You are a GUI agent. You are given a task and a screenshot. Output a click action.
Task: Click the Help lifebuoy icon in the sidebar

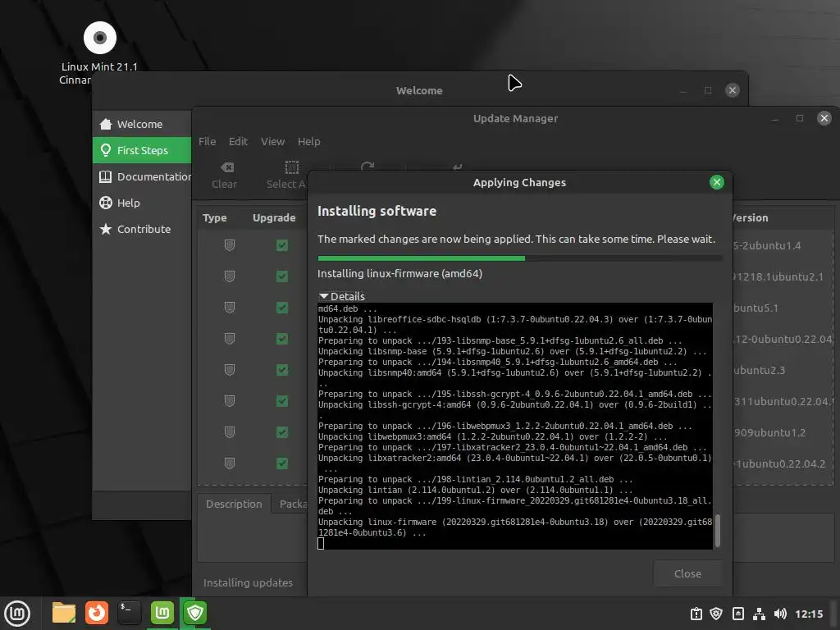pos(106,203)
